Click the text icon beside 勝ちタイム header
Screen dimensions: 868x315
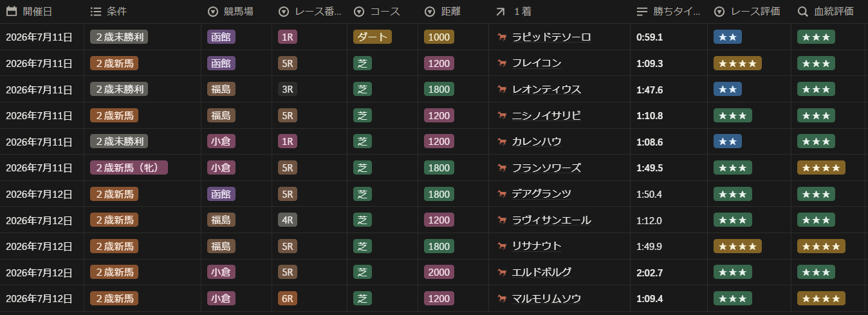(x=642, y=12)
